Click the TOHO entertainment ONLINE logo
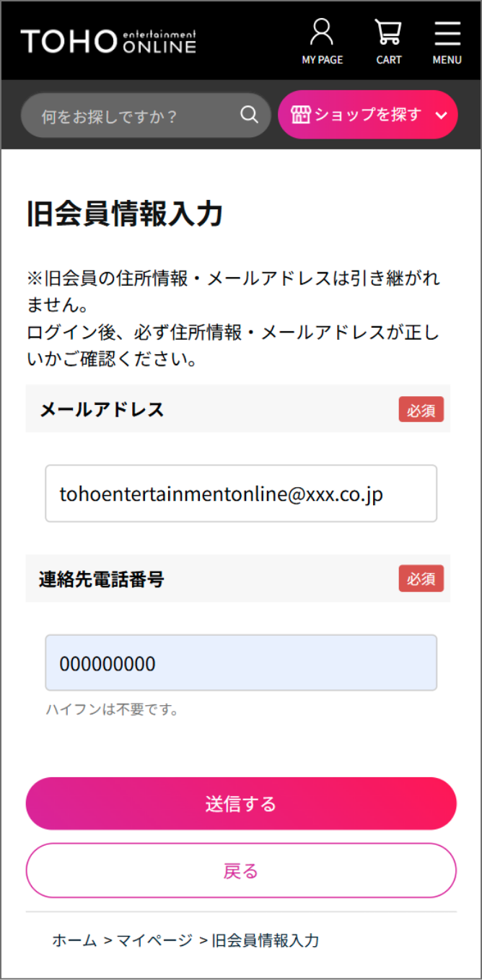 click(x=108, y=41)
